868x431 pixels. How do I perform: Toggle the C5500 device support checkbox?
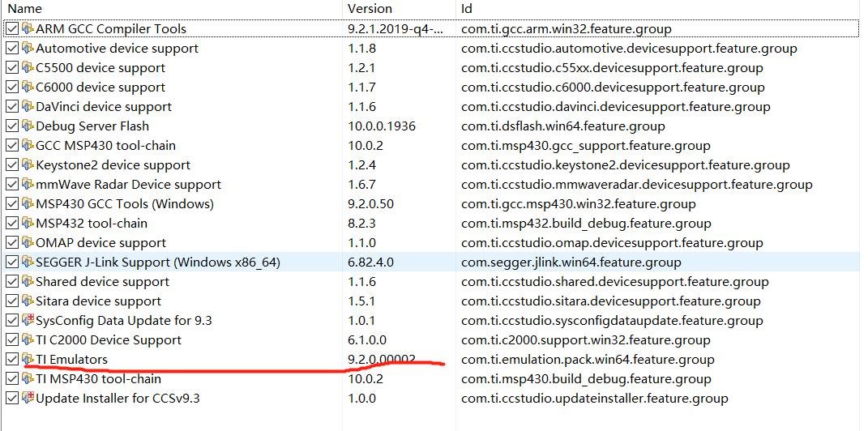coord(11,67)
